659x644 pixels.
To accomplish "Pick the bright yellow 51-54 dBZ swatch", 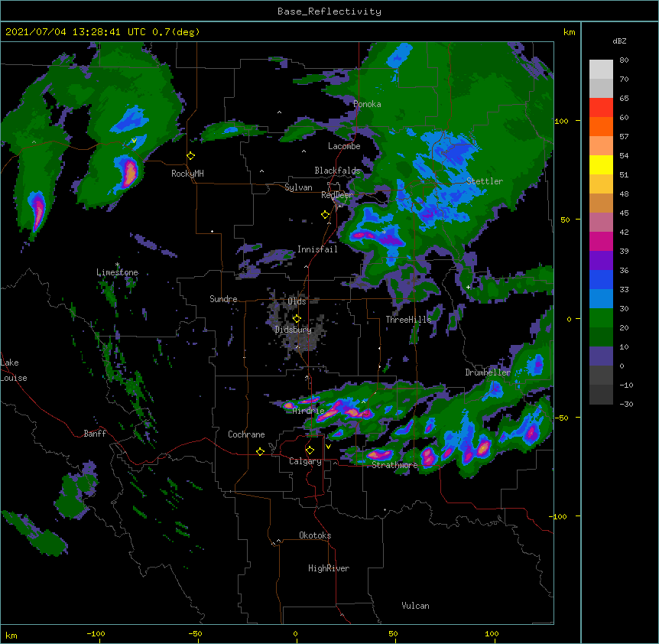I will 601,164.
